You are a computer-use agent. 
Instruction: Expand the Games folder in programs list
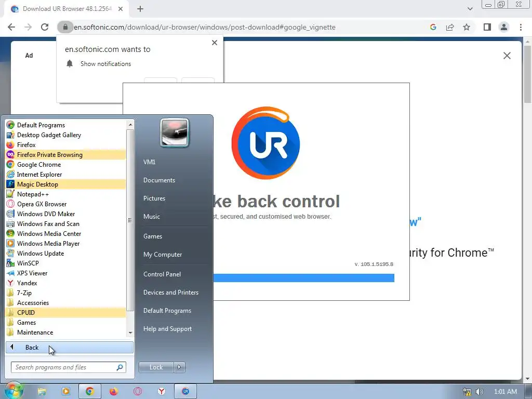66,322
